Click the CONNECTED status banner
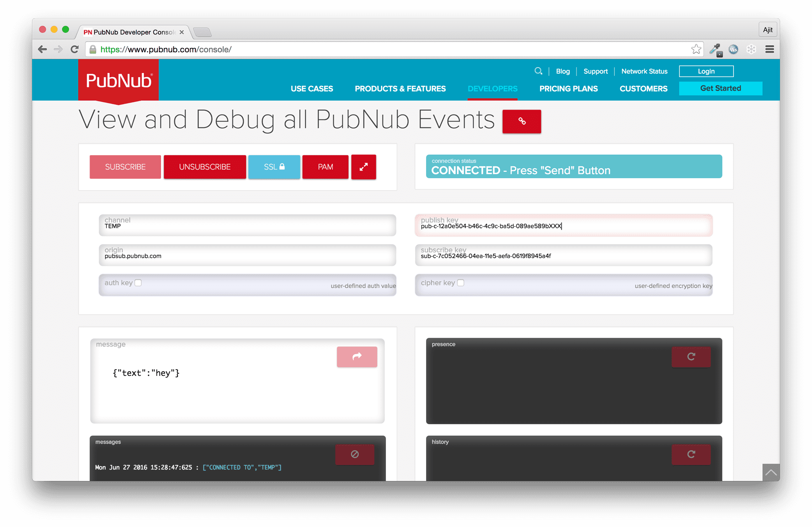The height and width of the screenshot is (527, 812). pyautogui.click(x=574, y=166)
